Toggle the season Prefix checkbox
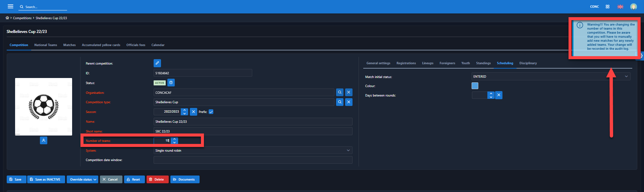The image size is (644, 192). [211, 112]
